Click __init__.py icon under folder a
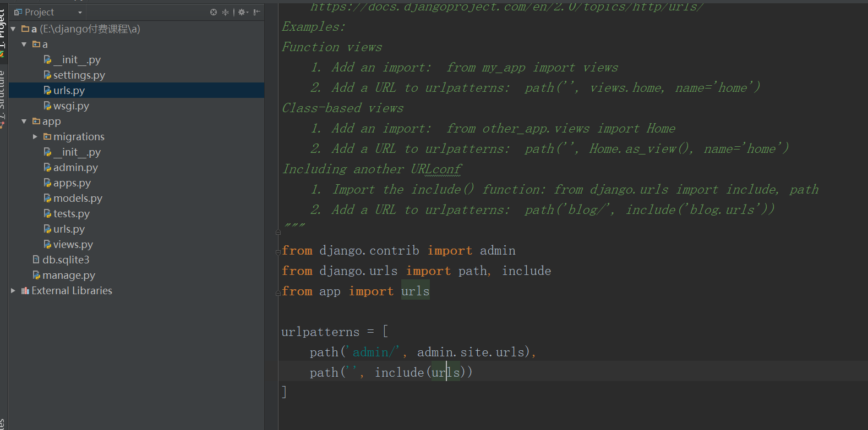This screenshot has width=868, height=430. (47, 59)
